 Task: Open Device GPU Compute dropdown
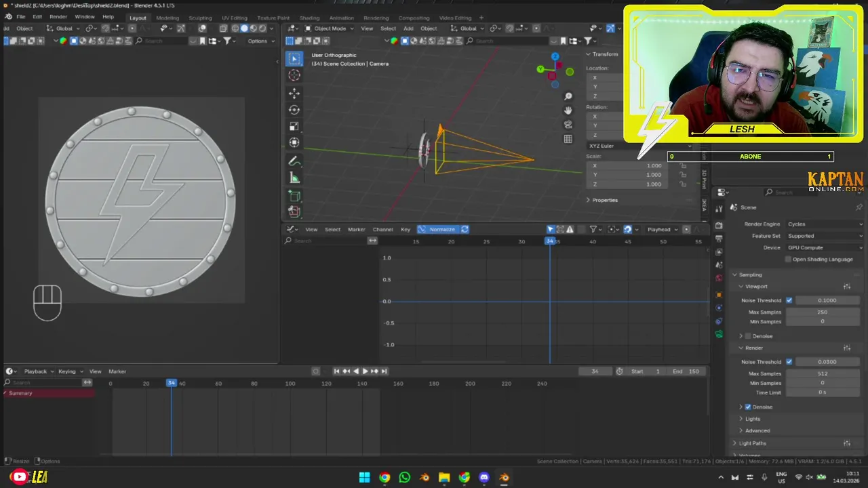coord(825,247)
